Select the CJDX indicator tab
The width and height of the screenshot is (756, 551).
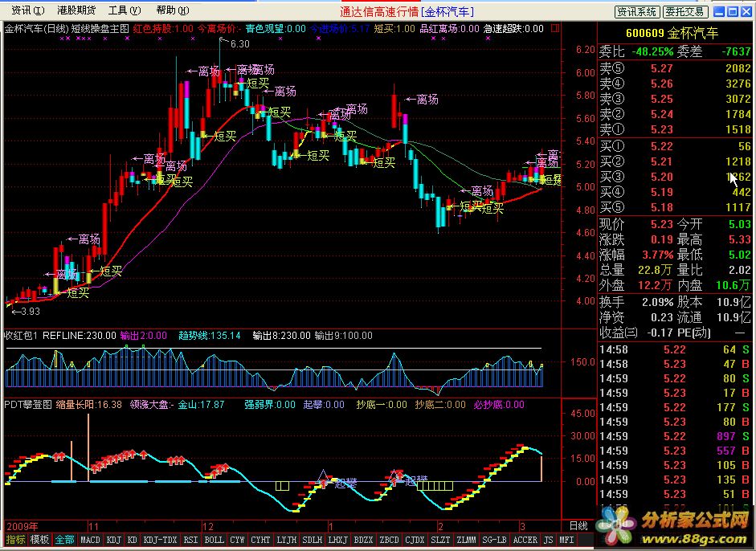pyautogui.click(x=415, y=540)
